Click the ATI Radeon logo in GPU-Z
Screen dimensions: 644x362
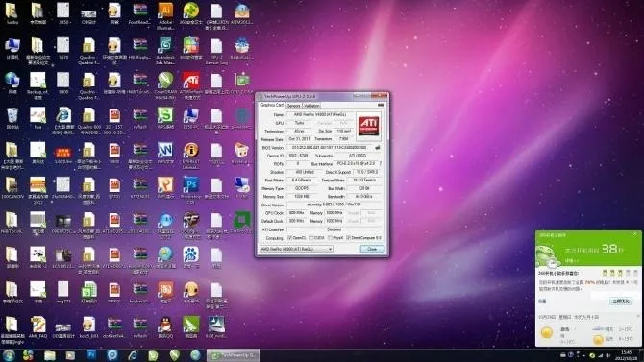[x=368, y=126]
